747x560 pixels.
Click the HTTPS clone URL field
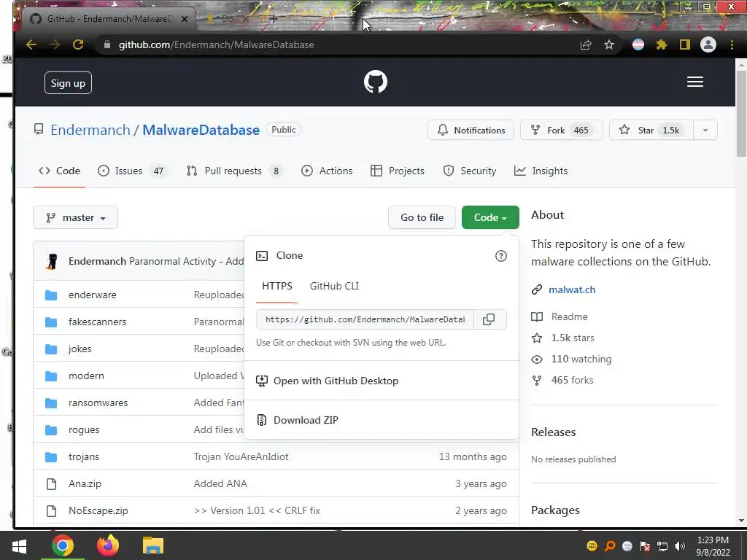(x=365, y=319)
